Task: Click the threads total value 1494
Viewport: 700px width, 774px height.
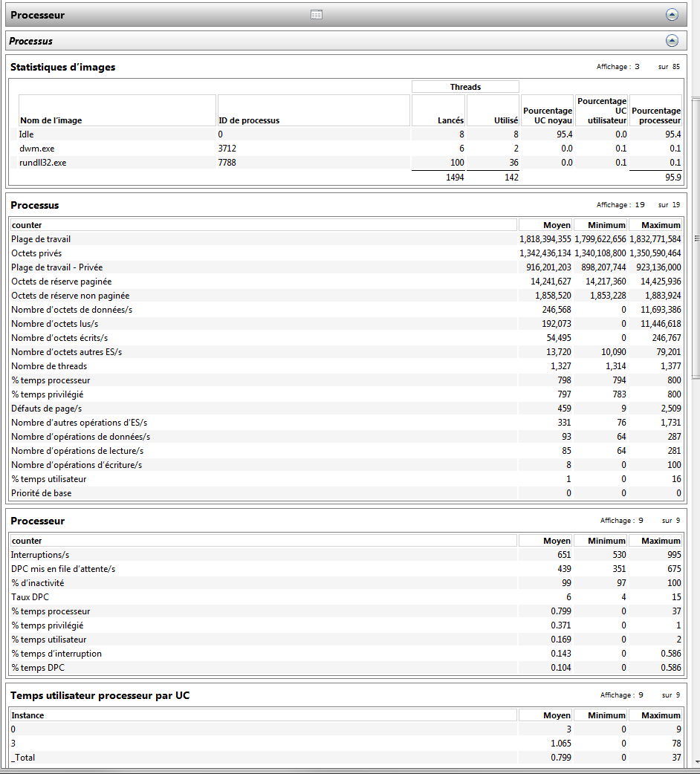Action: [x=455, y=178]
